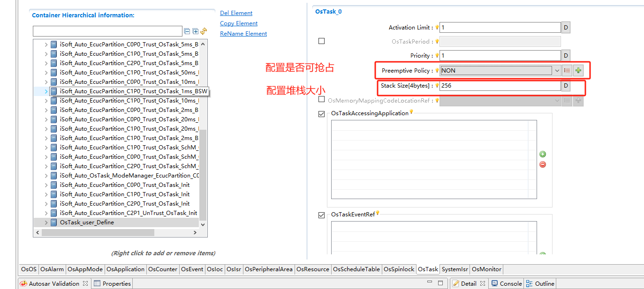Expand the iSoft_Auto_EcucPartition_C2P1_UnTrust_OsTask_Init node
Screen dimensions: 644x289
[46, 213]
